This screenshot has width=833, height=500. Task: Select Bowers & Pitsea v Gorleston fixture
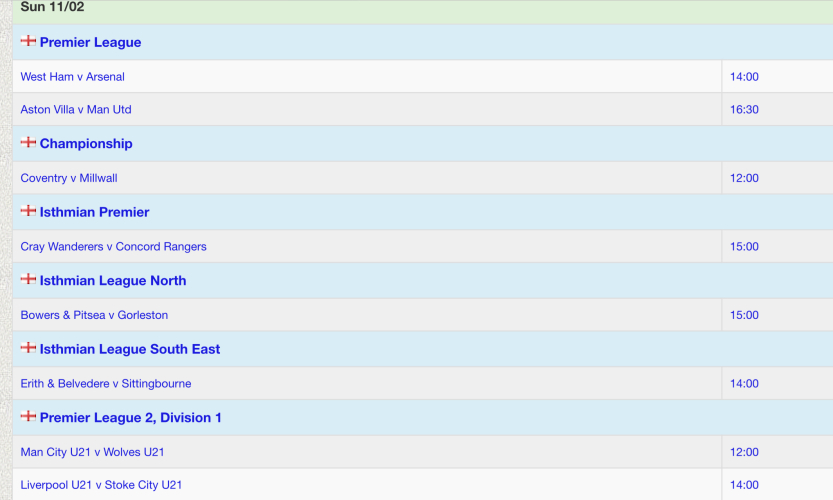(94, 315)
